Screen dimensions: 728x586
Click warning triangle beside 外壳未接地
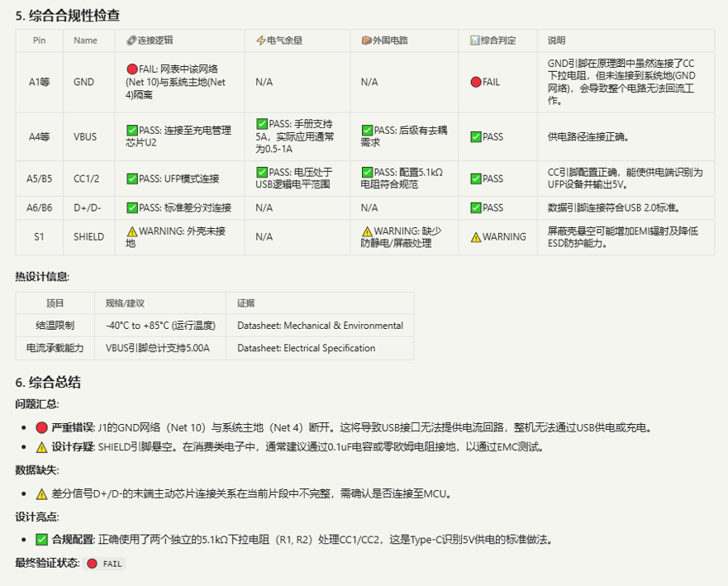tap(132, 231)
